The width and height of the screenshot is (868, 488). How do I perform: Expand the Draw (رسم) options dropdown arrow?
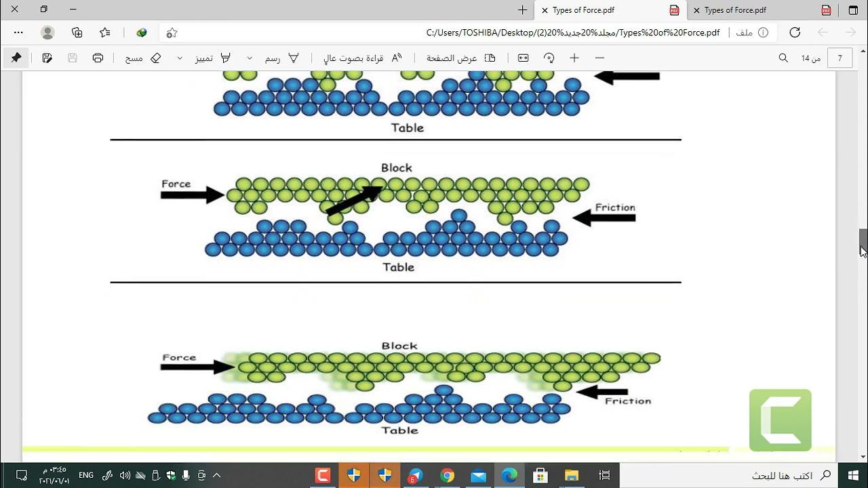pyautogui.click(x=250, y=58)
